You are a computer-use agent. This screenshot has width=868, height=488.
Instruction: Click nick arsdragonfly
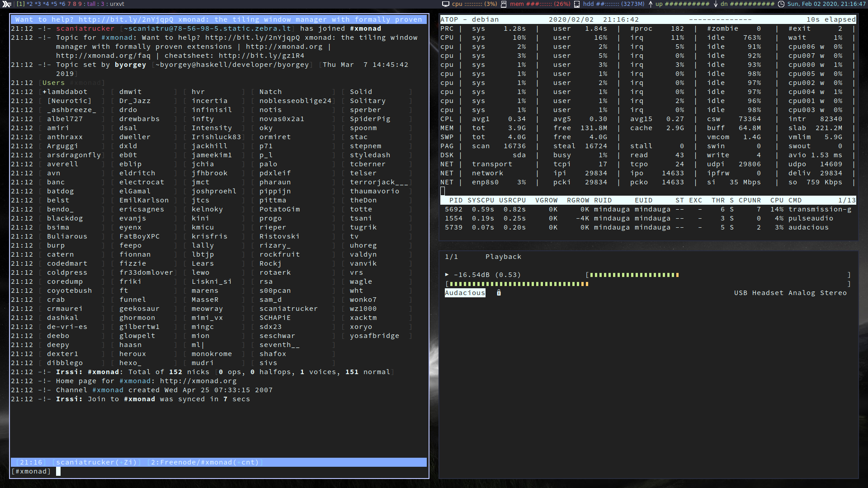point(74,155)
